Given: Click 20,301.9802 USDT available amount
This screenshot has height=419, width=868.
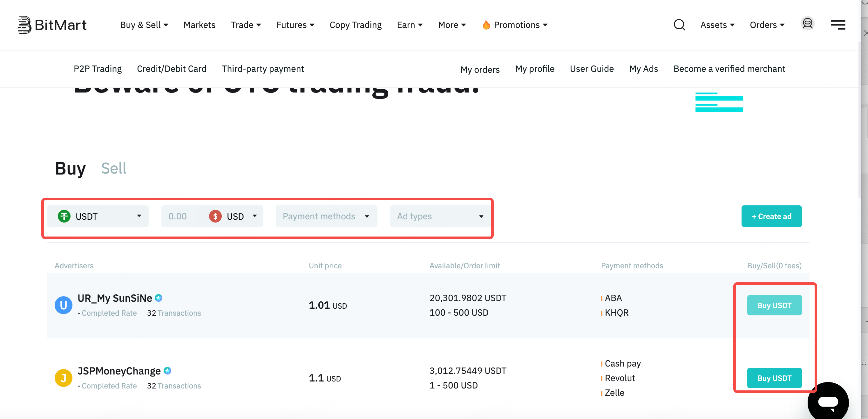Looking at the screenshot, I should tap(468, 298).
